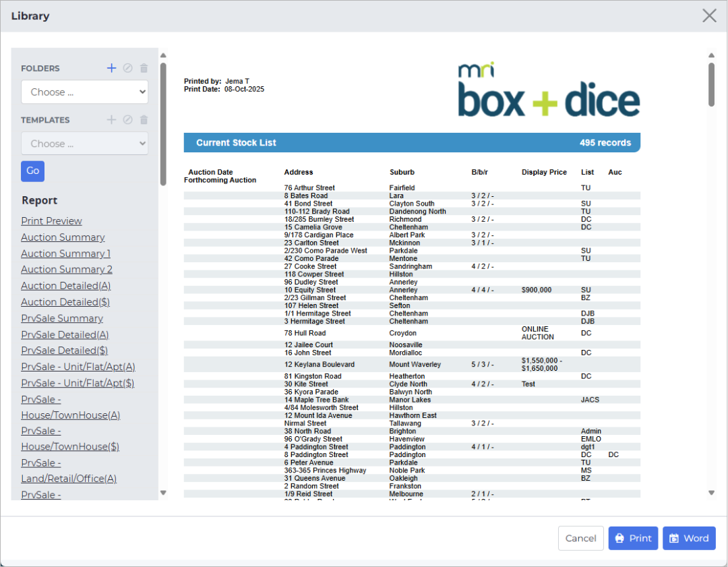Click the Auction Date column header
728x567 pixels.
(210, 172)
